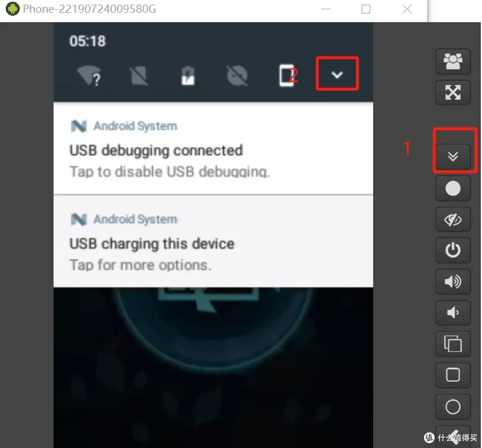
Task: Tap the no SIM card quick setting icon
Action: pos(139,75)
